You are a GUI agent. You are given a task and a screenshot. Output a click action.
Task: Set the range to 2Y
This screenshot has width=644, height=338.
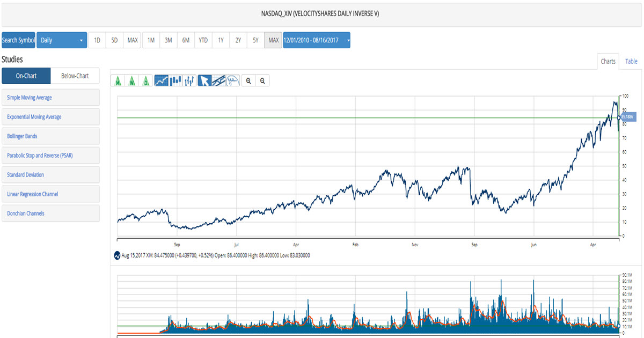coord(238,40)
